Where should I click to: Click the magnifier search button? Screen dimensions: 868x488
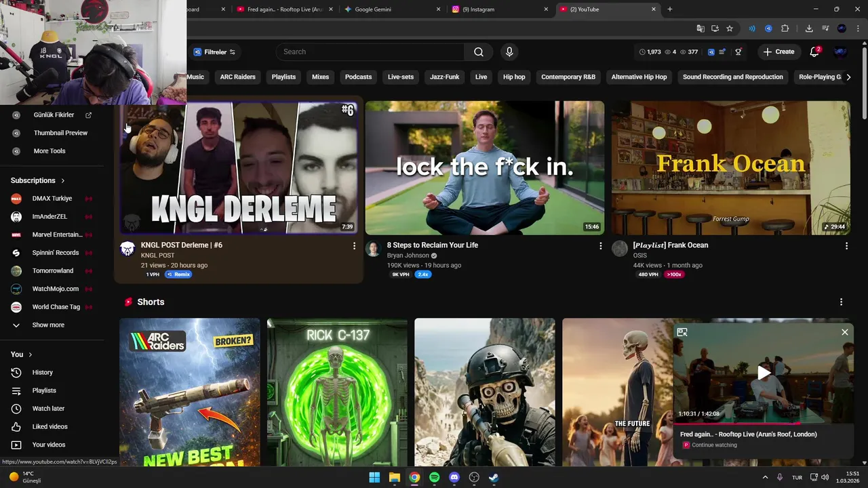tap(479, 52)
